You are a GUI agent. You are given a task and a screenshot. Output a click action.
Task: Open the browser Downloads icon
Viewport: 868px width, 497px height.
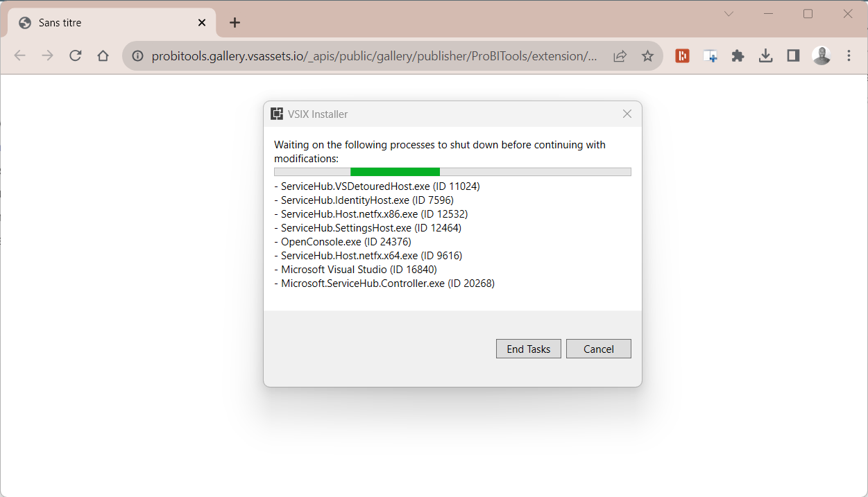(765, 56)
